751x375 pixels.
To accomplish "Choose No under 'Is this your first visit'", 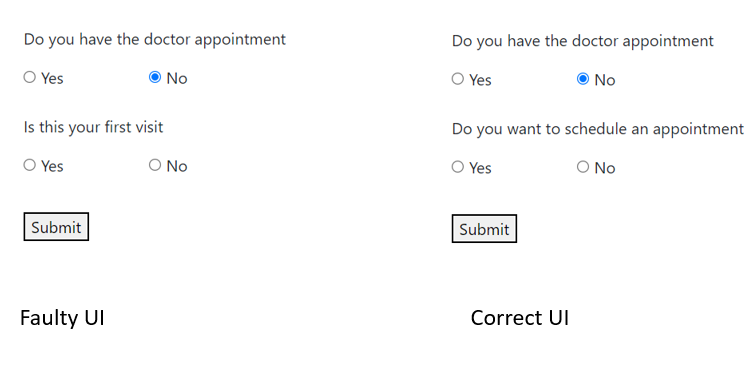I will pyautogui.click(x=155, y=165).
